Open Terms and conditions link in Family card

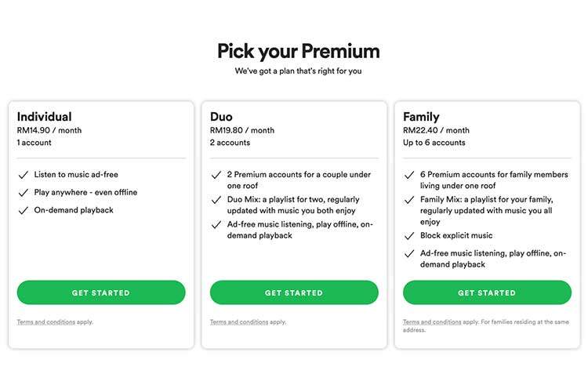pos(432,322)
